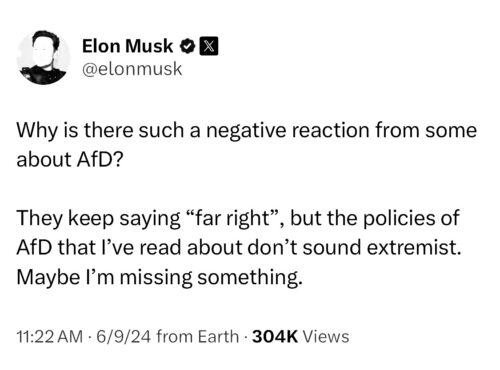
Task: Click the X affiliation badge icon
Action: [209, 46]
